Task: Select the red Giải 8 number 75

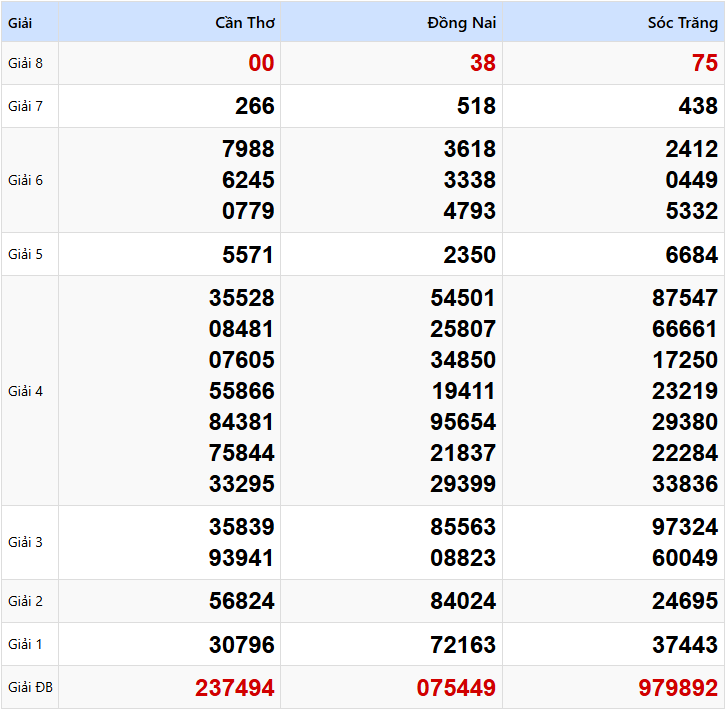Action: (x=705, y=63)
